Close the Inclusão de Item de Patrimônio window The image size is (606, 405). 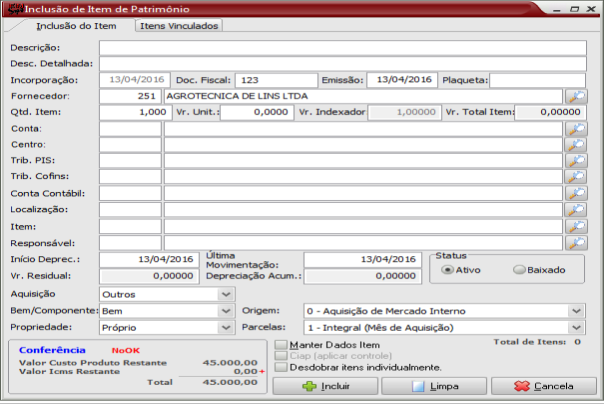[591, 9]
